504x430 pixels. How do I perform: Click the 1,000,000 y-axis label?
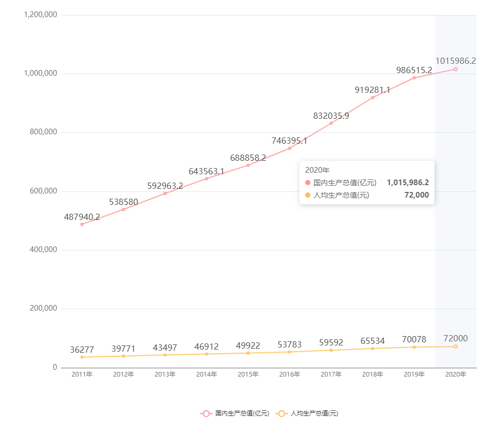(x=40, y=74)
